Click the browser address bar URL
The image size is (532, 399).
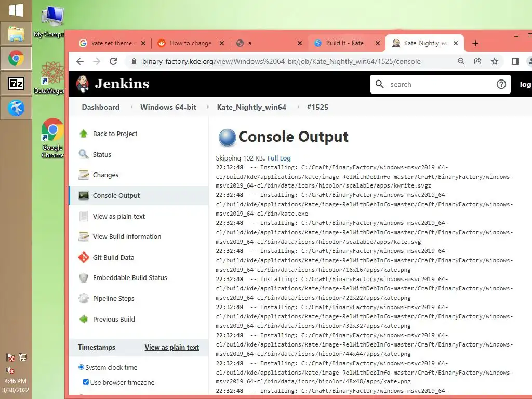pos(281,61)
